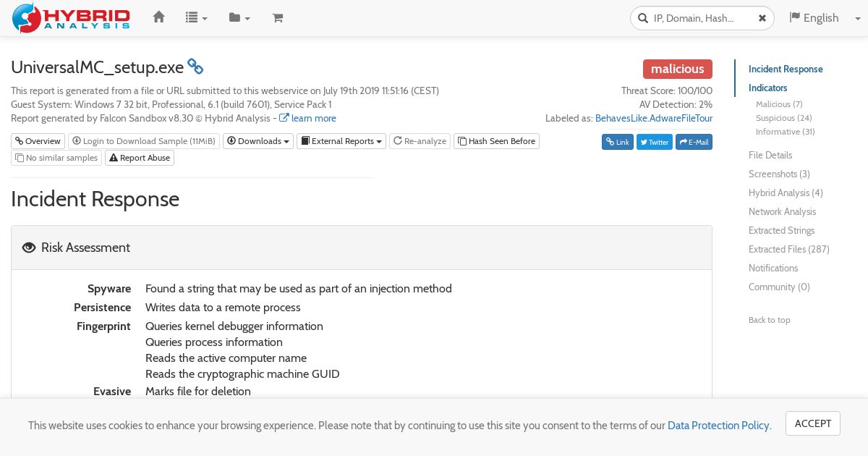Screen dimensions: 868x456
Task: Click the Risk Assessment panel header
Action: coord(362,248)
